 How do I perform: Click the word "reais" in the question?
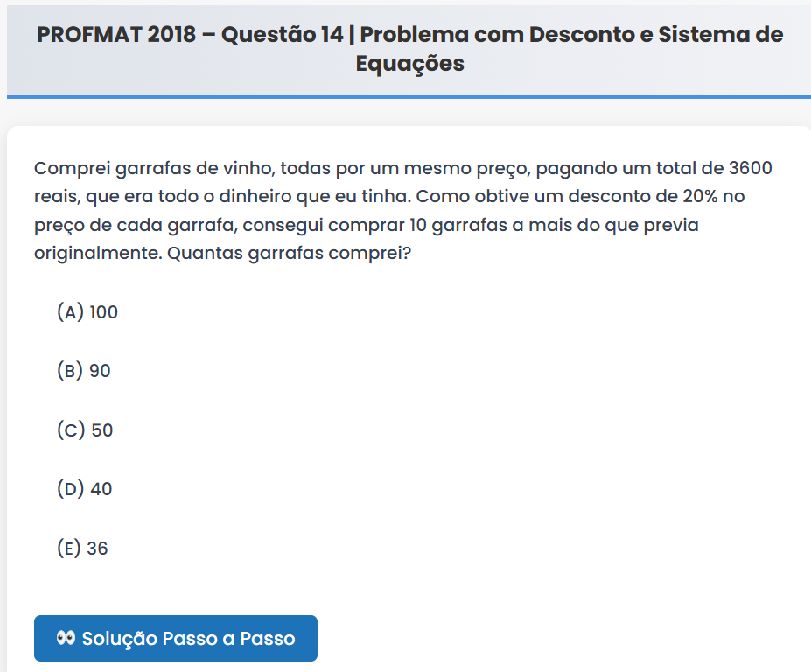tap(56, 196)
